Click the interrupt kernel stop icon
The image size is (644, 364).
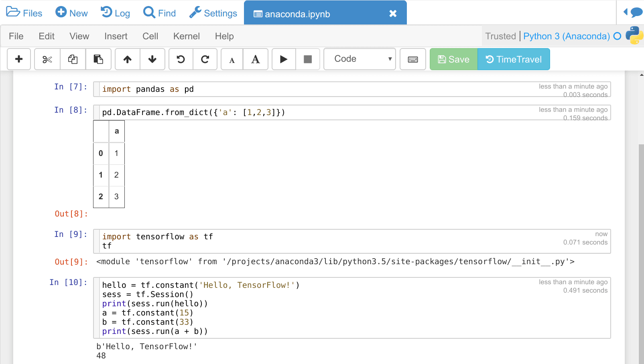[308, 59]
